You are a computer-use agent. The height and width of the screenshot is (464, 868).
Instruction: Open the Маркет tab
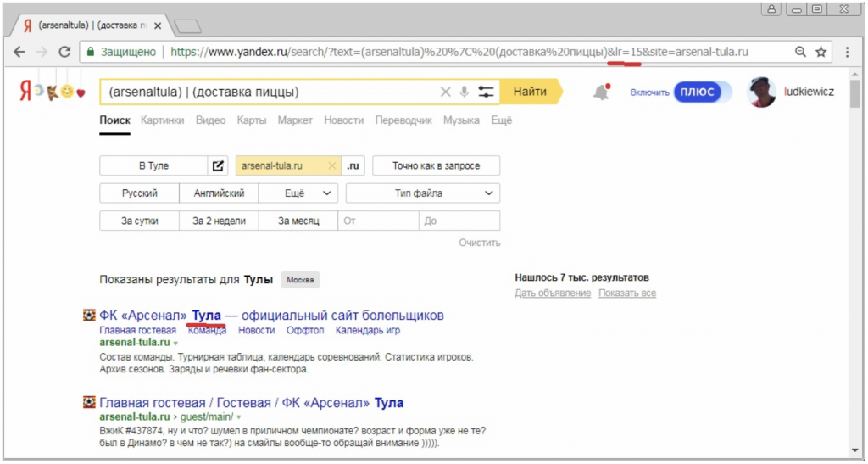pos(295,120)
